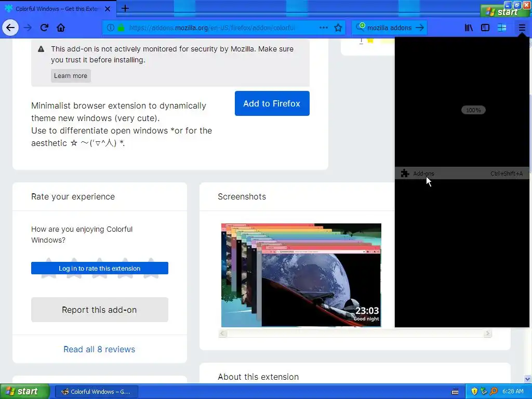Image resolution: width=532 pixels, height=399 pixels.
Task: Open the page actions three-dot menu
Action: click(324, 28)
